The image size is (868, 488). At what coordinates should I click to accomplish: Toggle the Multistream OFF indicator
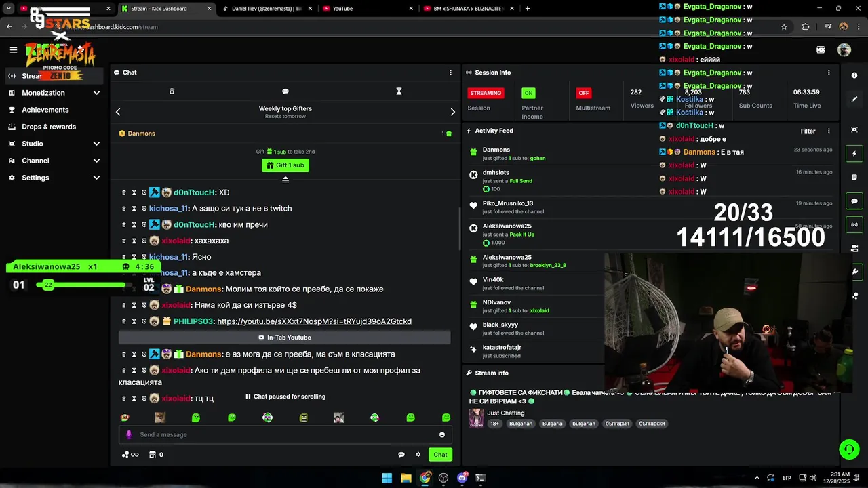click(583, 93)
